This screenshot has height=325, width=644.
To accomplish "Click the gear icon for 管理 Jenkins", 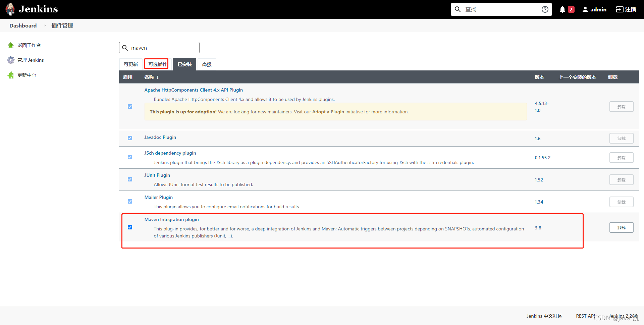I will [11, 60].
